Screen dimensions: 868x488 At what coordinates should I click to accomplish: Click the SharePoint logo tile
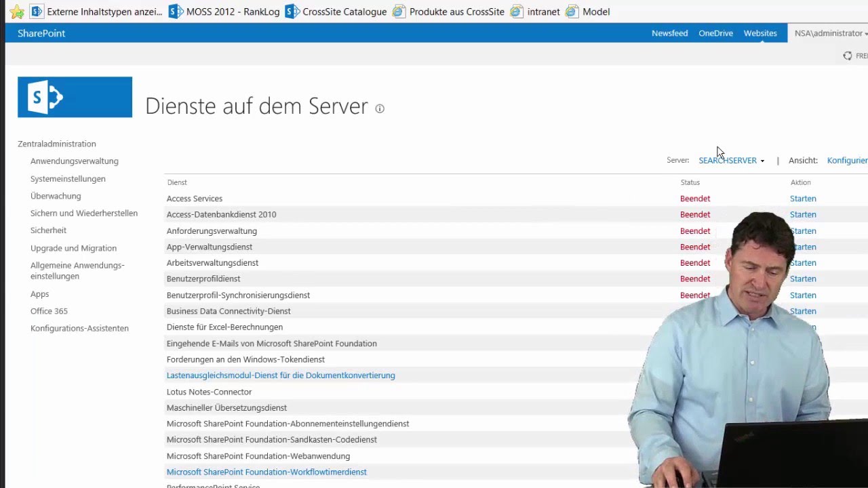[75, 97]
